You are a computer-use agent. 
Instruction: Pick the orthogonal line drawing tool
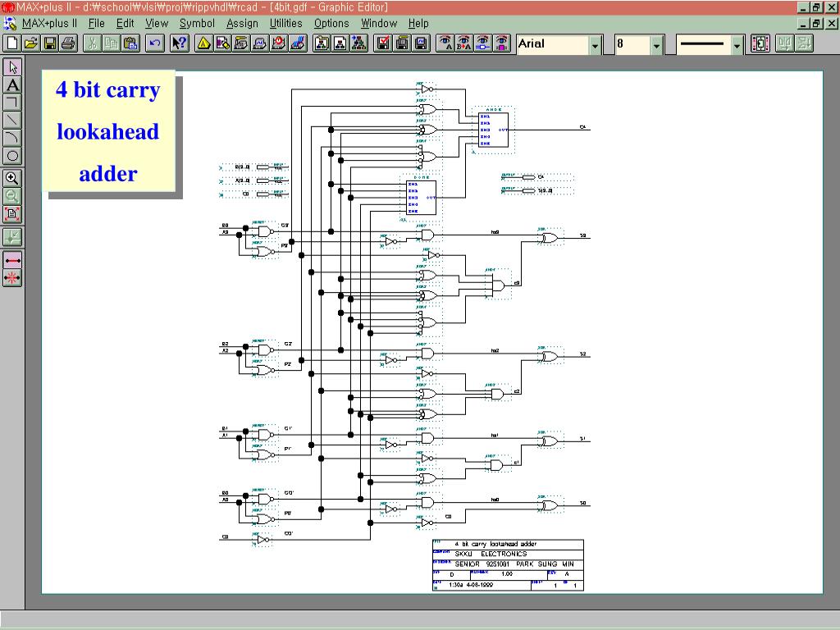point(13,103)
